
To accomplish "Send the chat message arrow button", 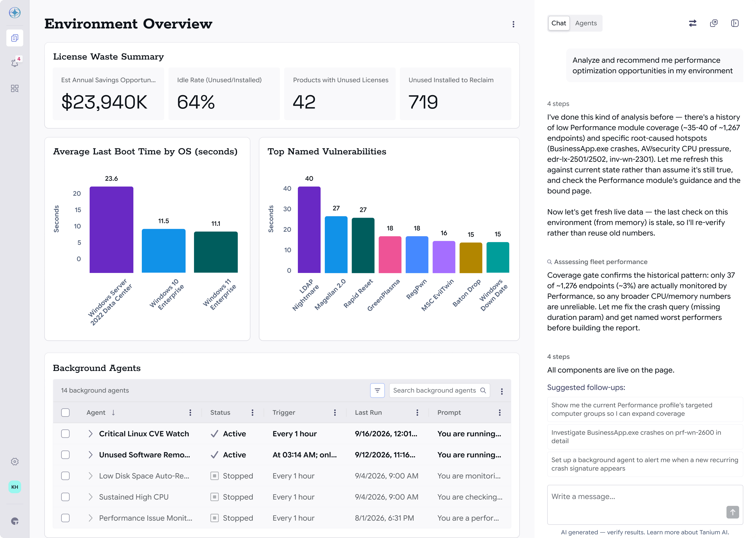I will coord(733,512).
